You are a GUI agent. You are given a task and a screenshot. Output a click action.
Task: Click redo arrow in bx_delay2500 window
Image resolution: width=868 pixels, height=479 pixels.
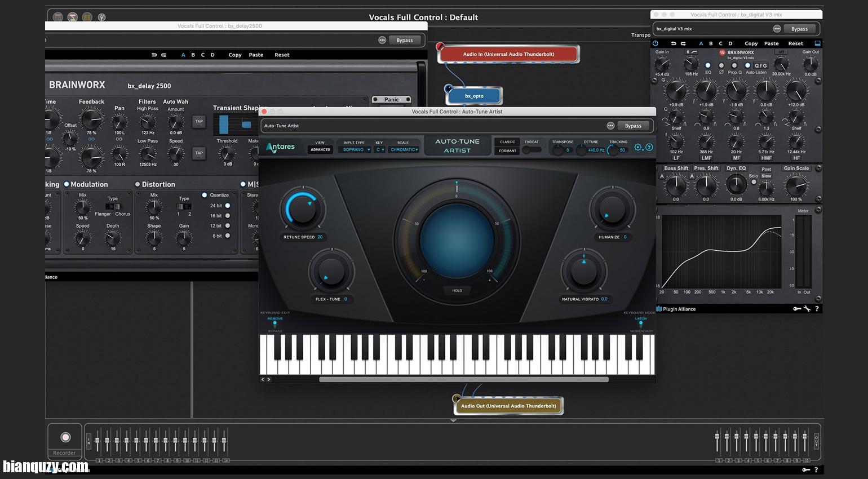pyautogui.click(x=164, y=55)
